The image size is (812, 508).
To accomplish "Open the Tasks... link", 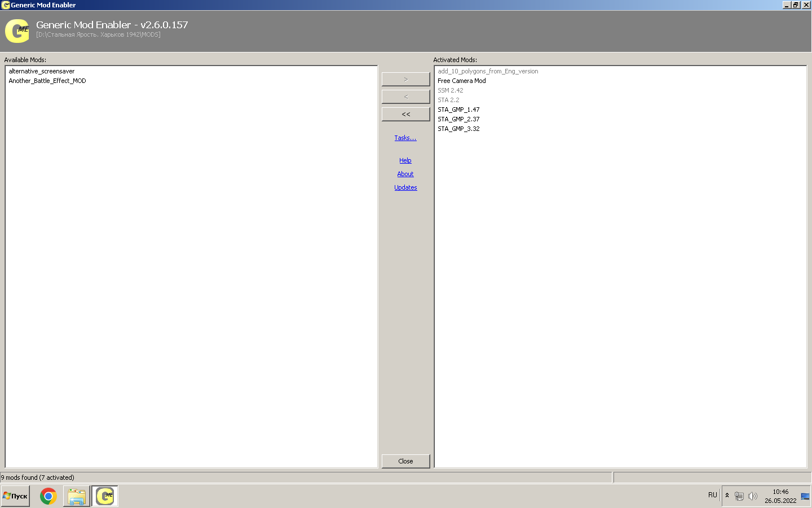I will click(405, 138).
